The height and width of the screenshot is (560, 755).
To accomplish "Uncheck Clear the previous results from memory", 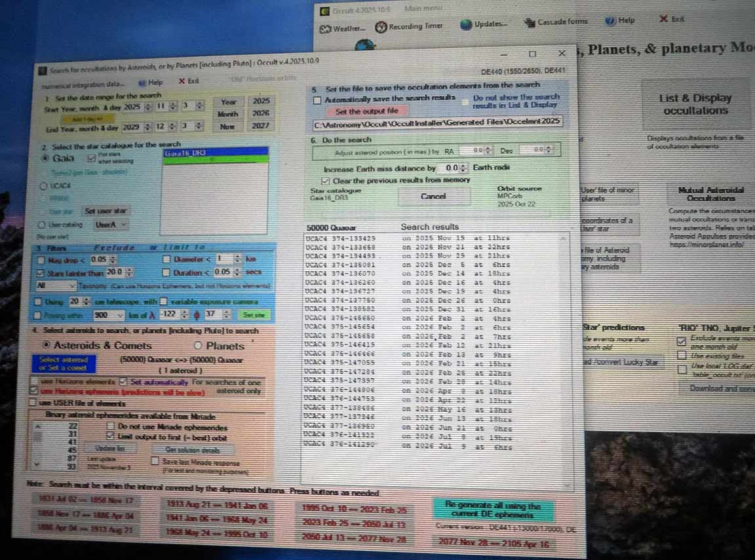I will (x=326, y=180).
